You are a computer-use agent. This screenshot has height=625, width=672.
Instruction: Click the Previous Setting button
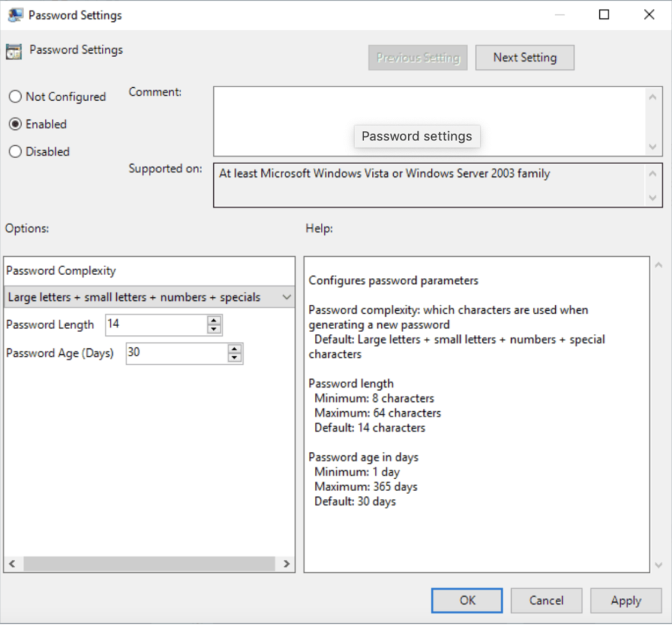[x=417, y=57]
